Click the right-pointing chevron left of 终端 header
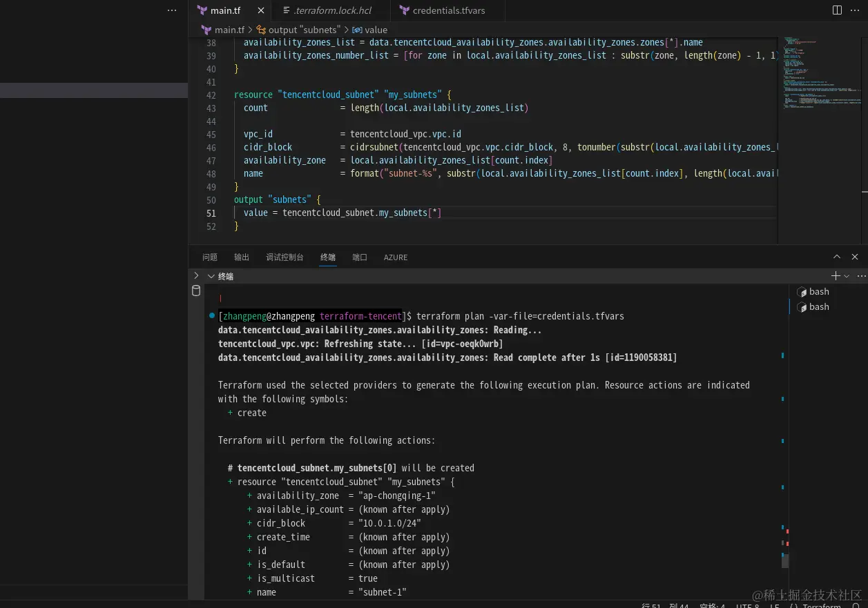 coord(196,275)
